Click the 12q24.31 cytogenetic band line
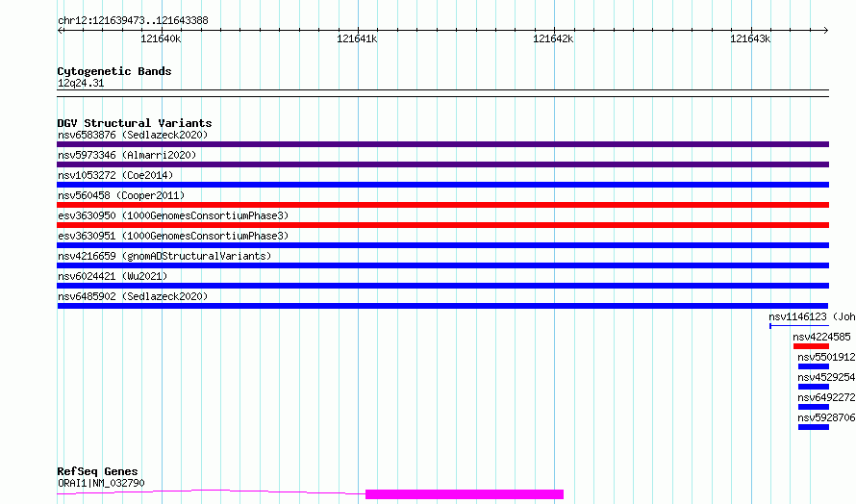Viewport: 856px width, 504px height. tap(442, 93)
